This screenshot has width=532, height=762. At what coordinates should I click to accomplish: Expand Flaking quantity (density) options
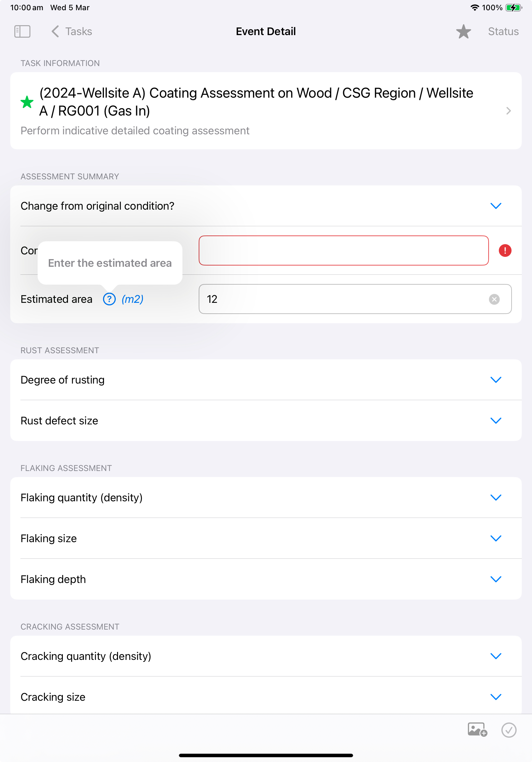click(266, 497)
